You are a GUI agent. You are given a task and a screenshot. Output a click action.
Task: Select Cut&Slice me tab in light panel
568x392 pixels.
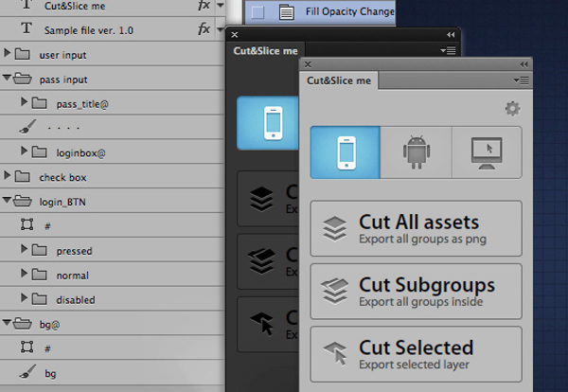click(x=339, y=80)
